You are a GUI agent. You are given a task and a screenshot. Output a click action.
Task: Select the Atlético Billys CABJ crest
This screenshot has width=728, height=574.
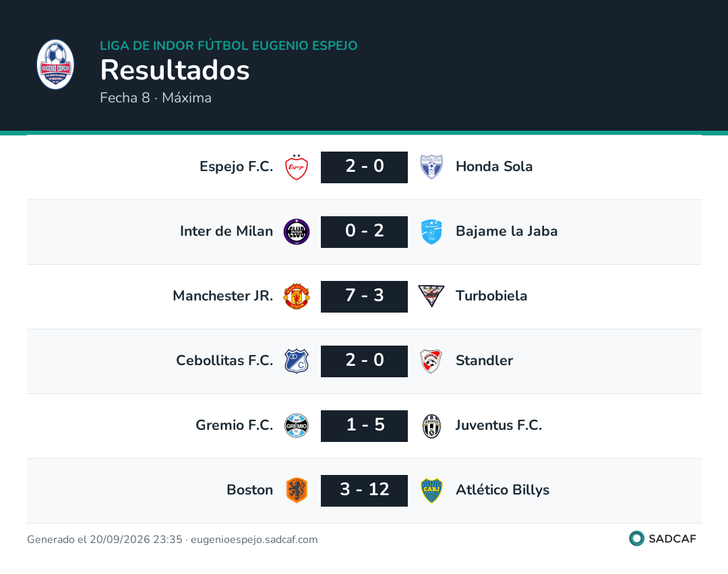pyautogui.click(x=431, y=490)
